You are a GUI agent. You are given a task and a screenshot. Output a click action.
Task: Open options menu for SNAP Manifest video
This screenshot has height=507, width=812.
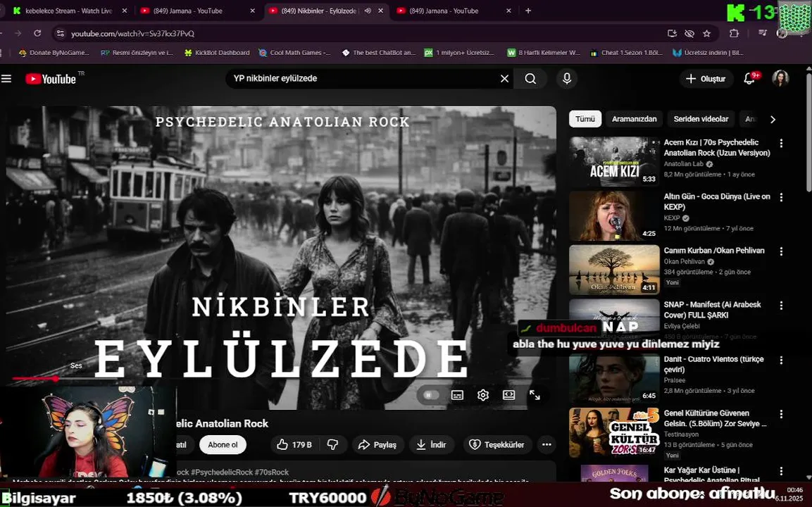(x=781, y=306)
